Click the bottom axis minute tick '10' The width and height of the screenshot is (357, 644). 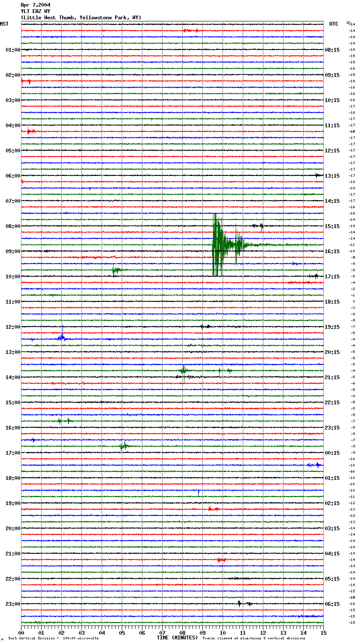[x=223, y=633]
